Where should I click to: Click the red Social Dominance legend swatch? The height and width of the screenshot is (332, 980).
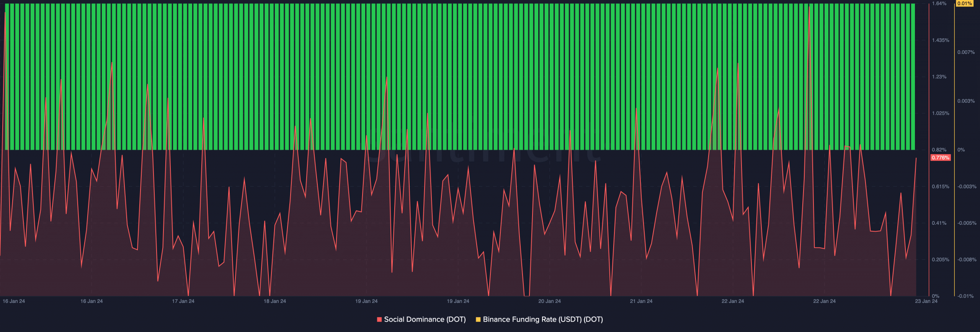(379, 319)
